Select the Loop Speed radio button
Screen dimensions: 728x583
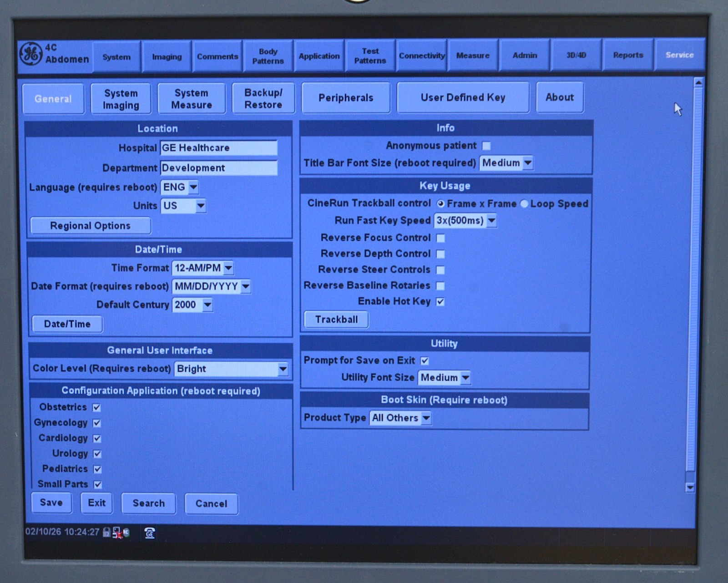click(524, 204)
